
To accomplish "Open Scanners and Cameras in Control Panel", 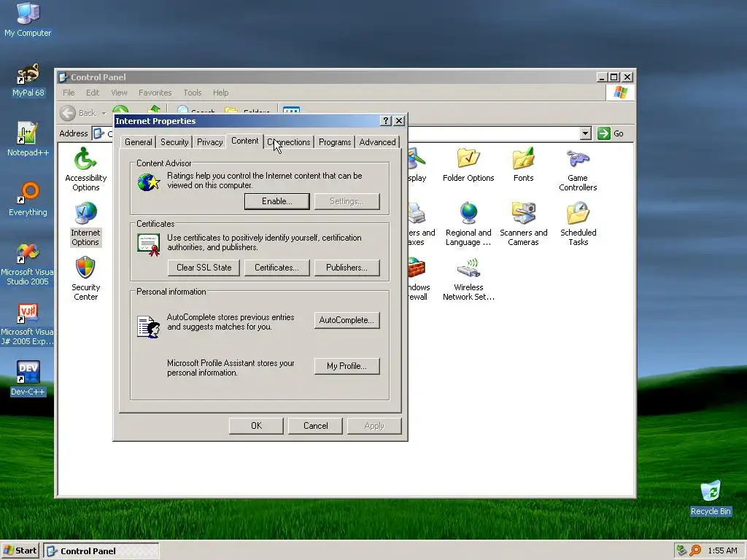I will tap(523, 225).
